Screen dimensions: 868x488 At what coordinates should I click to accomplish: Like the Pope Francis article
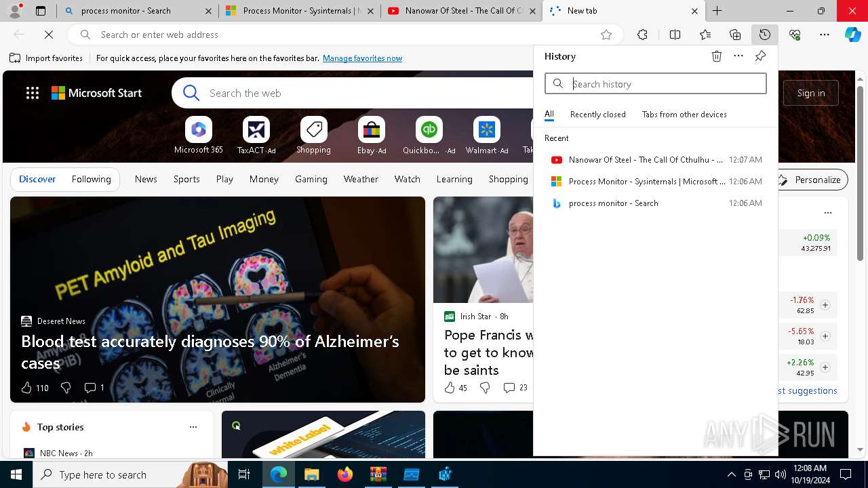pyautogui.click(x=455, y=388)
